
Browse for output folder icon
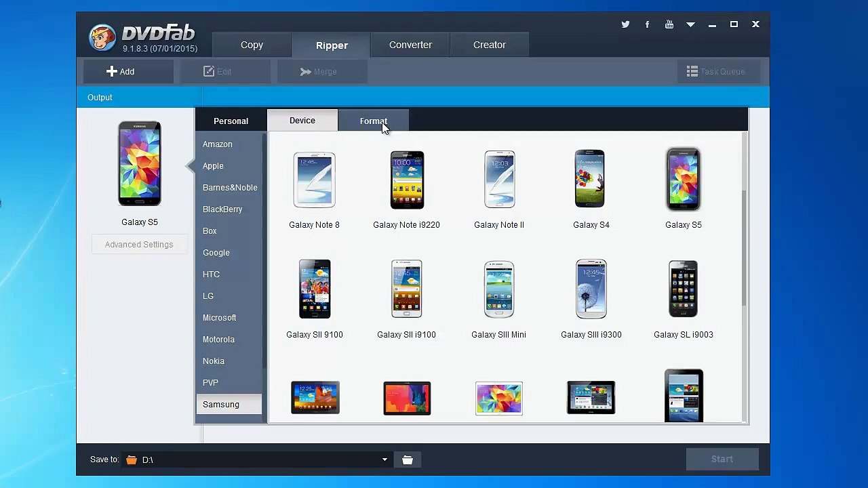pyautogui.click(x=408, y=460)
